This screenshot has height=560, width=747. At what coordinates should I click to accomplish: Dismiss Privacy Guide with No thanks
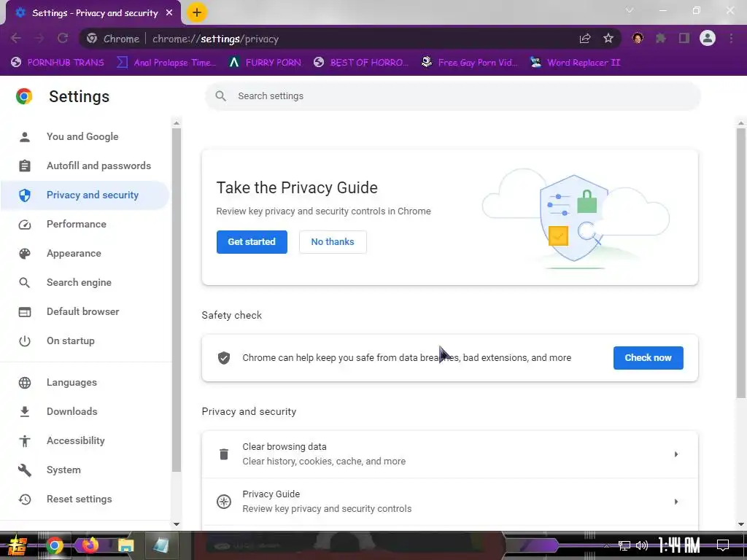[x=333, y=242]
